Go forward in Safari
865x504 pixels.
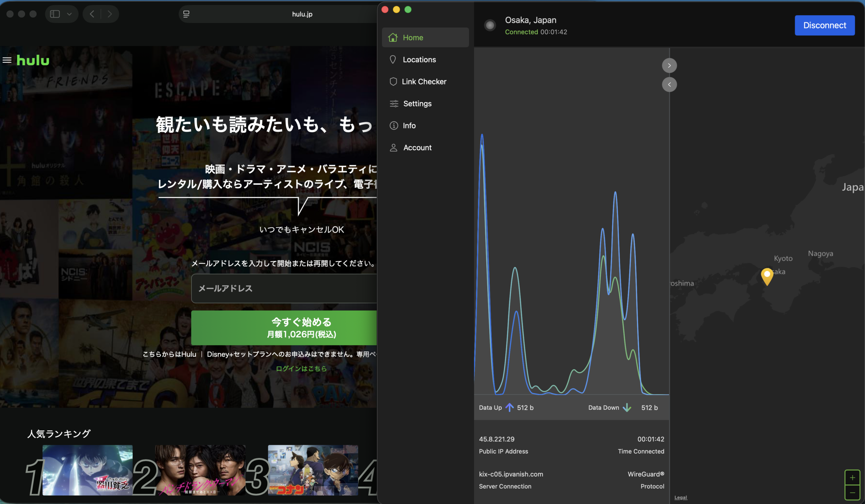click(109, 14)
